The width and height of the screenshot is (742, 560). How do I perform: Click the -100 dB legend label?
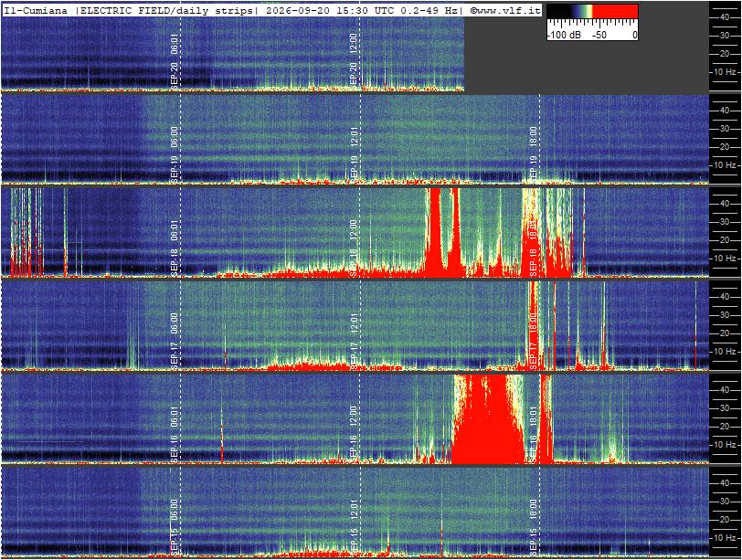[564, 35]
